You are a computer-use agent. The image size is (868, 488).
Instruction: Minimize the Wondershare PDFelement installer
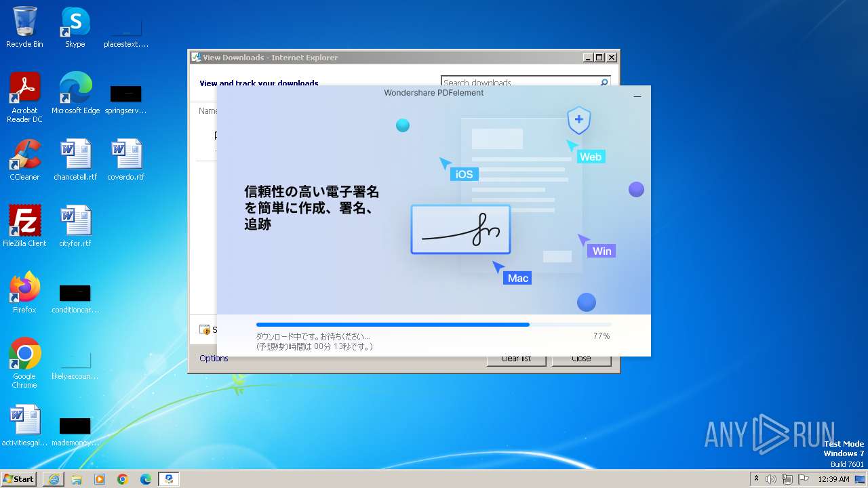(x=637, y=96)
